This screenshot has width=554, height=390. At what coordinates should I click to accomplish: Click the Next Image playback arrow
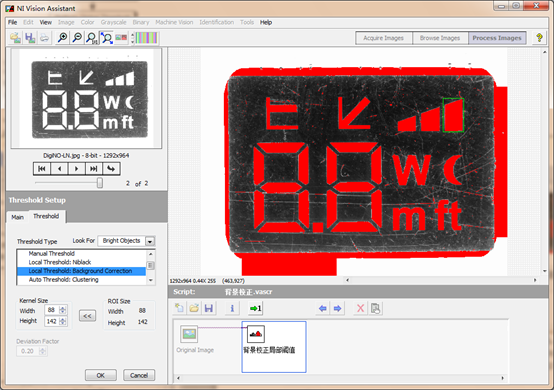coord(76,169)
